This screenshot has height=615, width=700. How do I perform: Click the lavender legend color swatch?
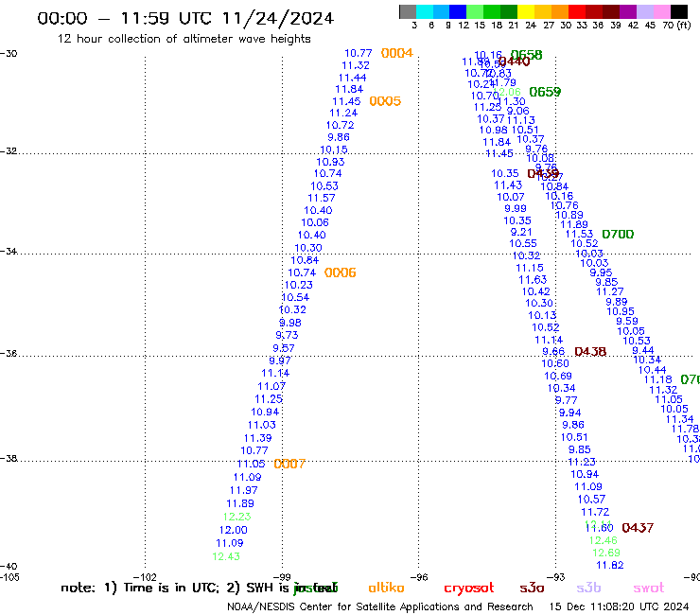[x=643, y=11]
